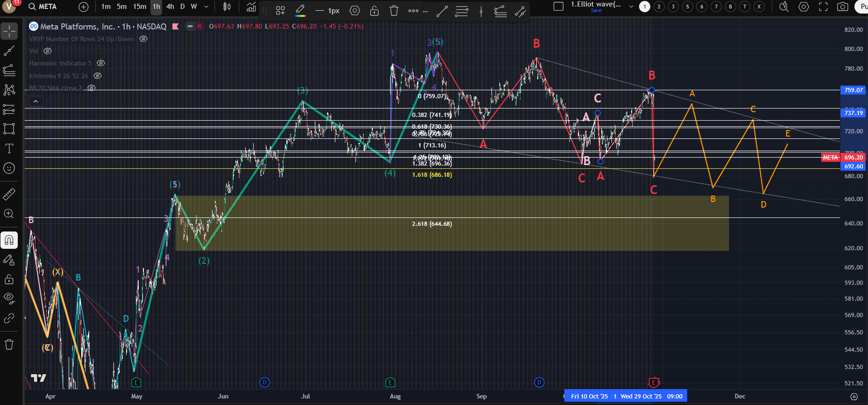Open the Indicators chart icon
The width and height of the screenshot is (868, 405).
pos(251,7)
